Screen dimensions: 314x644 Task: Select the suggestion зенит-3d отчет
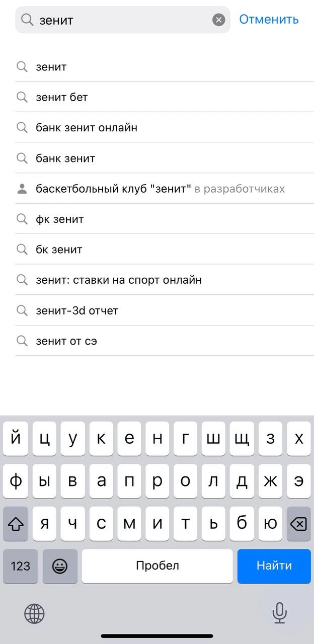(x=76, y=310)
